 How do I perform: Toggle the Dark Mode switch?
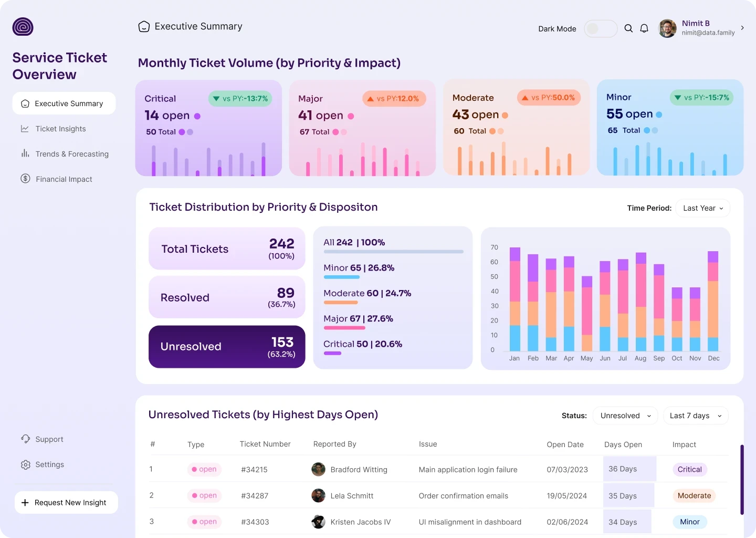601,28
